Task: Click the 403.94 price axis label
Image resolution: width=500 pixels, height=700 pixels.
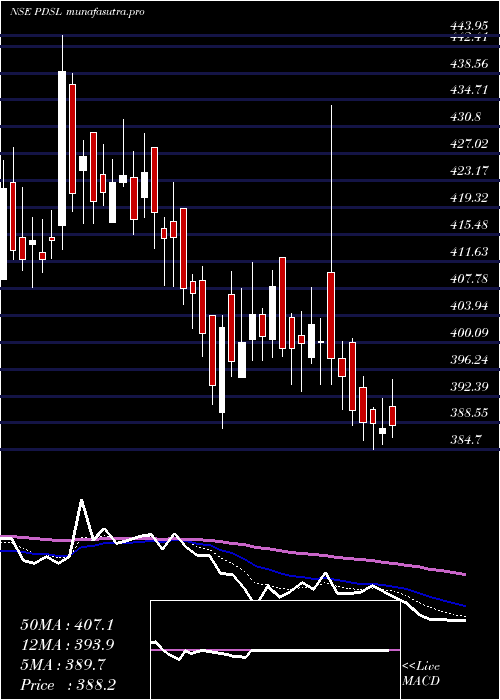Action: [x=469, y=306]
